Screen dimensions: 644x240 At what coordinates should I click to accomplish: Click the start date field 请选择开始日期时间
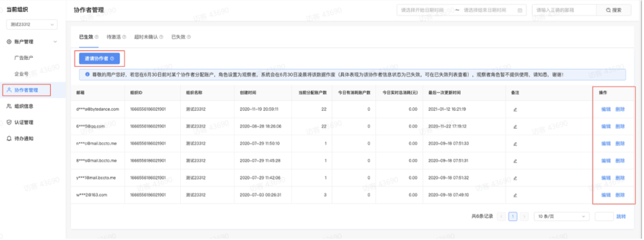423,10
